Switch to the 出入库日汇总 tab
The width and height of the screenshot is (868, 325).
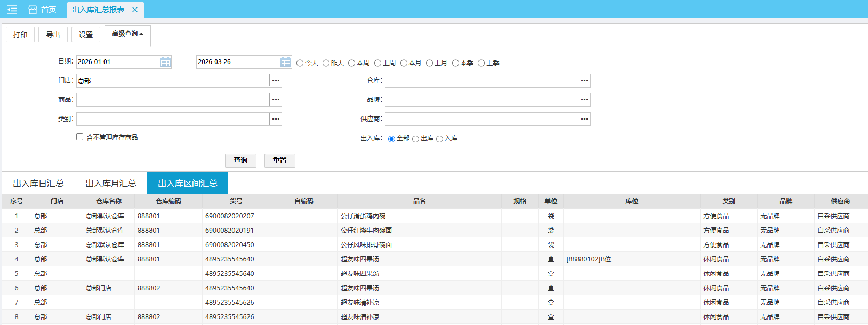tap(38, 183)
